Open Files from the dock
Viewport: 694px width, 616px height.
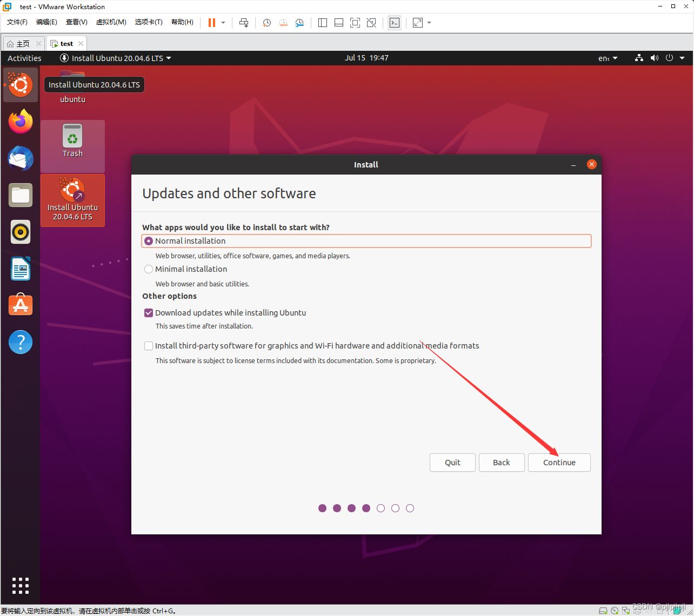coord(21,195)
